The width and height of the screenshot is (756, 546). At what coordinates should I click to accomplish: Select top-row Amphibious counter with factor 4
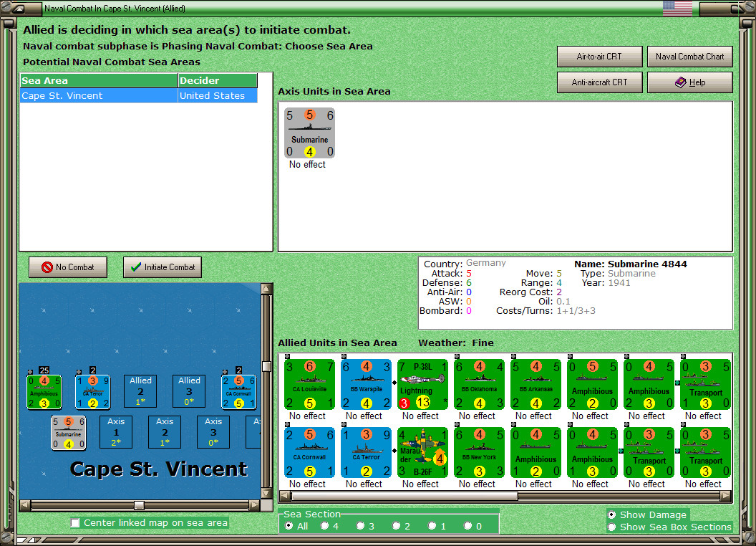point(649,384)
